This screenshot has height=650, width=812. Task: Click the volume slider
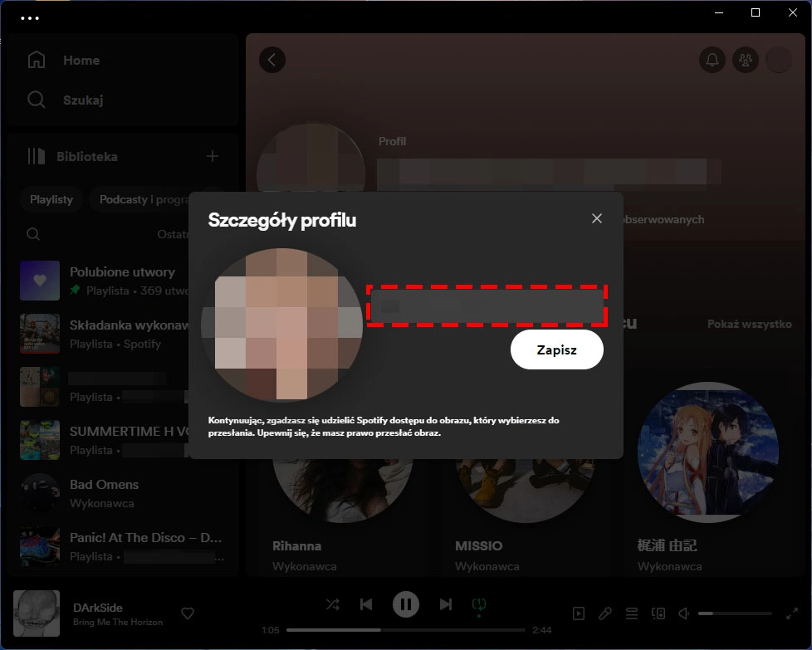tap(735, 613)
